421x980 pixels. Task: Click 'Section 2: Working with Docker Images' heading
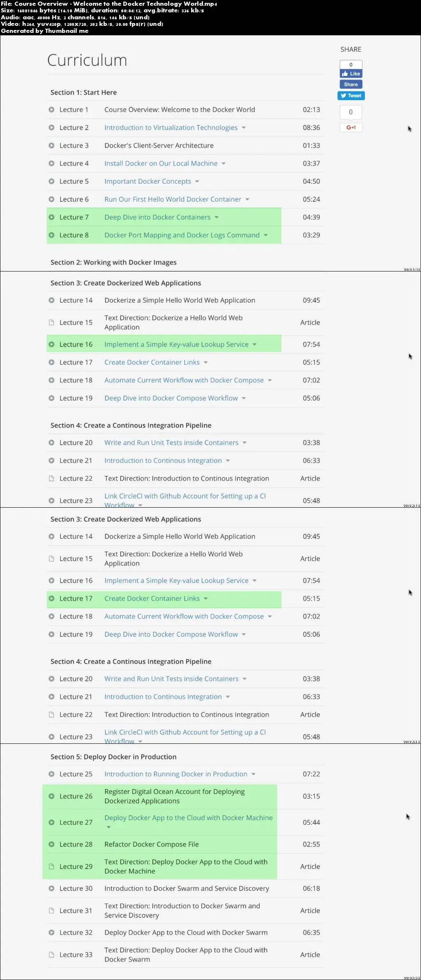tap(113, 262)
